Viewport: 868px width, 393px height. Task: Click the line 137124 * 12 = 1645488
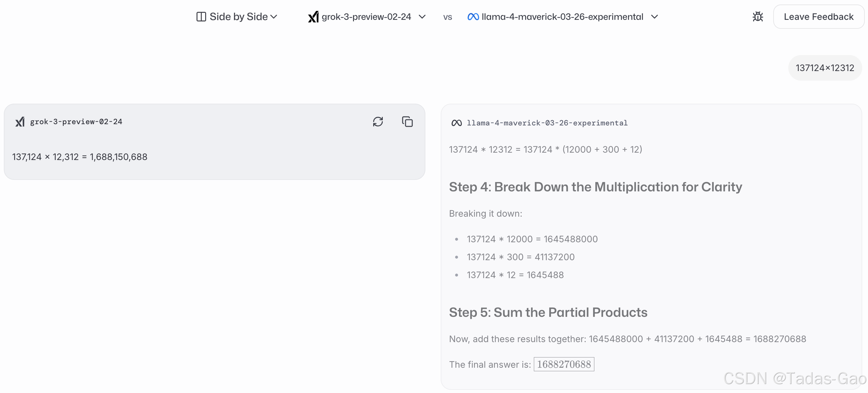coord(515,275)
